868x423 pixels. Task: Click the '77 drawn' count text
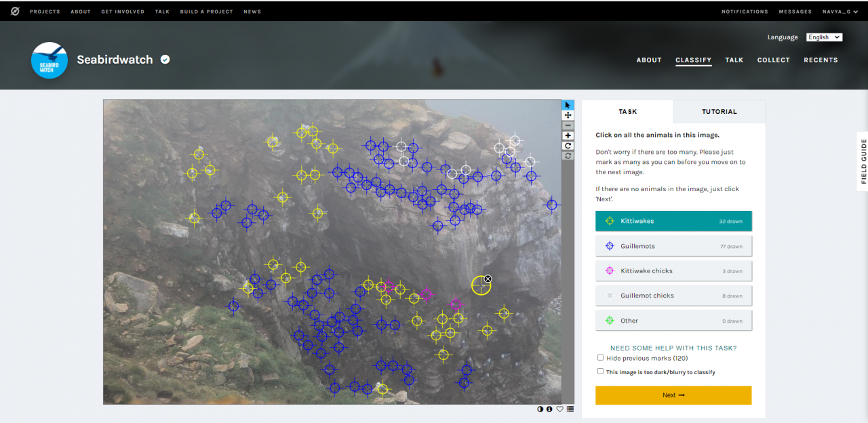[731, 247]
